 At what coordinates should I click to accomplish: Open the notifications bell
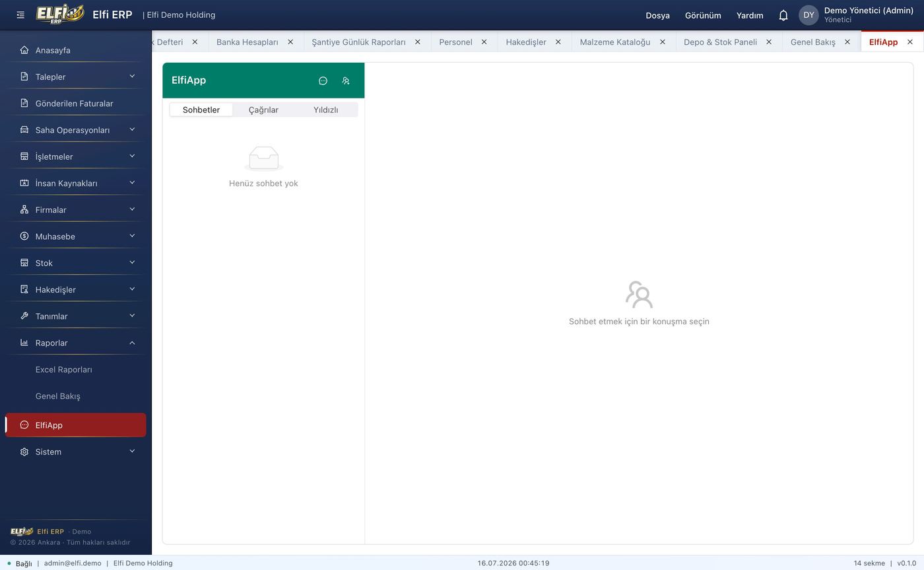[783, 15]
